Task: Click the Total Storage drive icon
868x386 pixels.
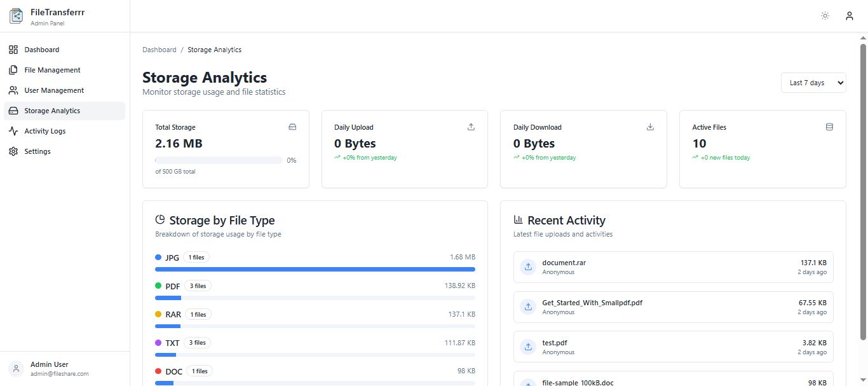Action: point(292,127)
